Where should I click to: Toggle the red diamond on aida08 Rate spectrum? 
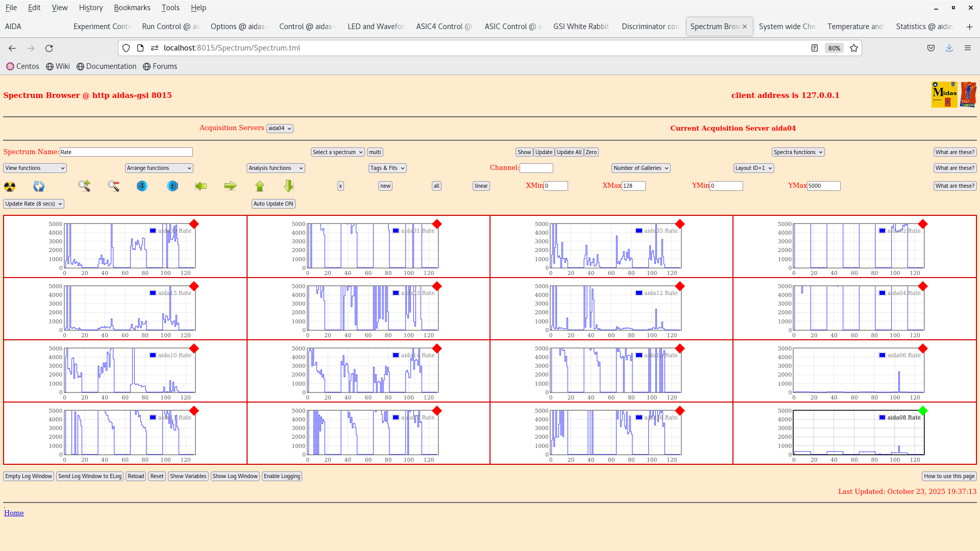click(923, 410)
